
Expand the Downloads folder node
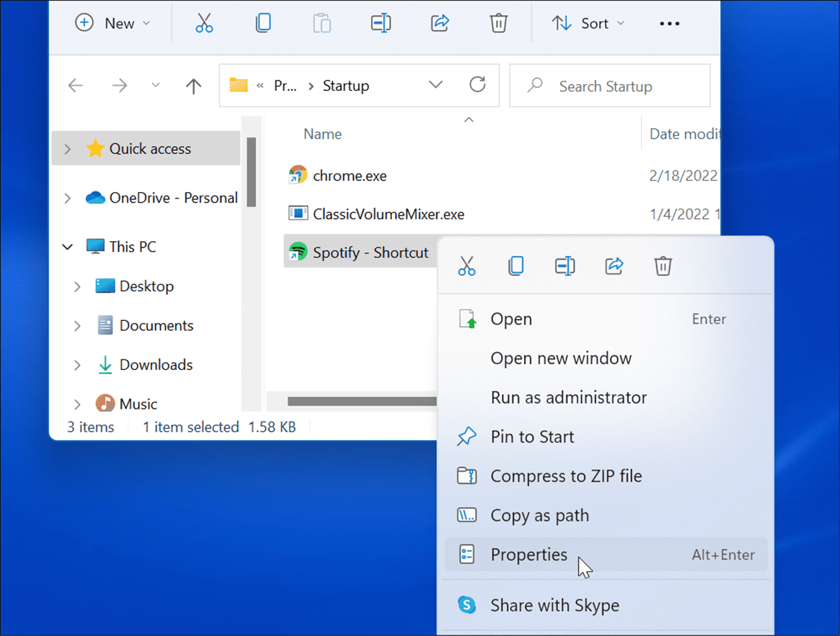[x=77, y=365]
